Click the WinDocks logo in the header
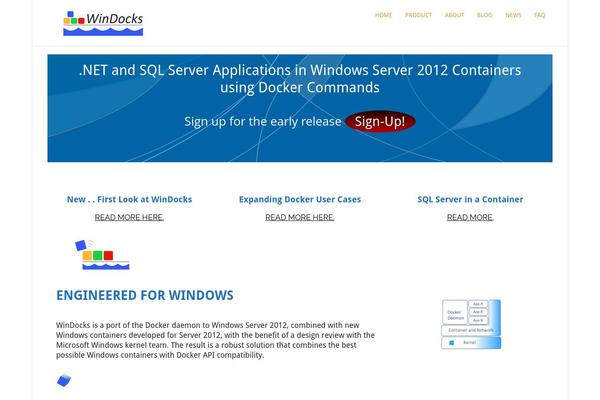This screenshot has height=400, width=600. [x=103, y=23]
